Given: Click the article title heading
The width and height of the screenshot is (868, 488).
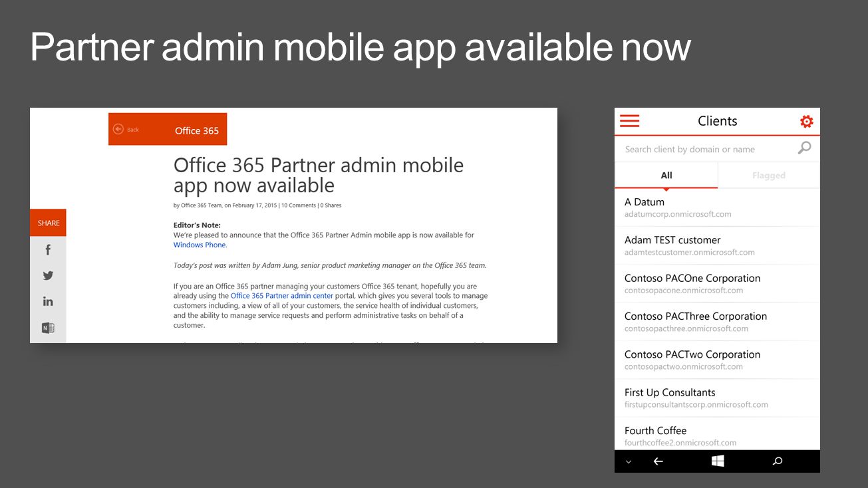Looking at the screenshot, I should tap(319, 175).
